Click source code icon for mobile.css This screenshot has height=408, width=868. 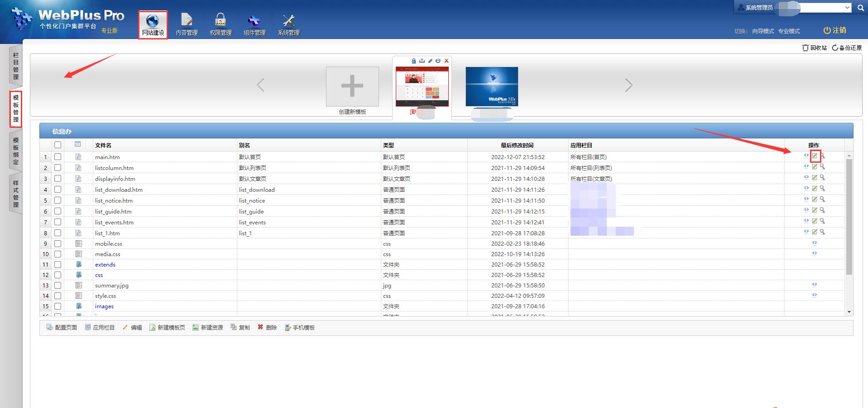click(814, 243)
